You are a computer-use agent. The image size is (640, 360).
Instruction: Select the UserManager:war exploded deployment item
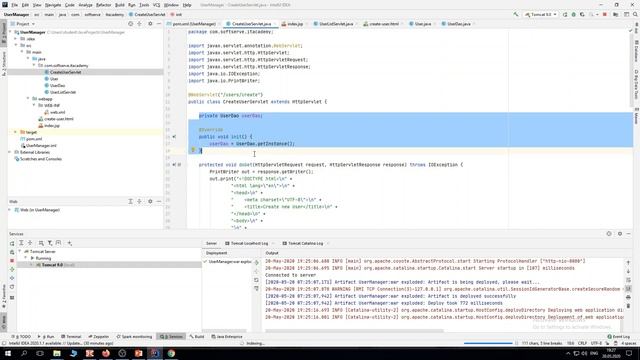[x=227, y=262]
